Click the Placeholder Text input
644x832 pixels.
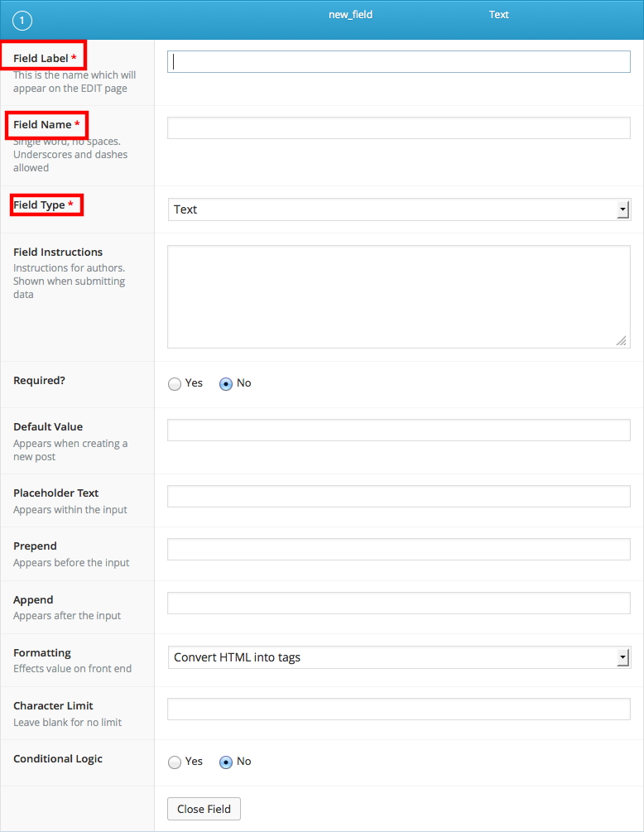point(398,497)
